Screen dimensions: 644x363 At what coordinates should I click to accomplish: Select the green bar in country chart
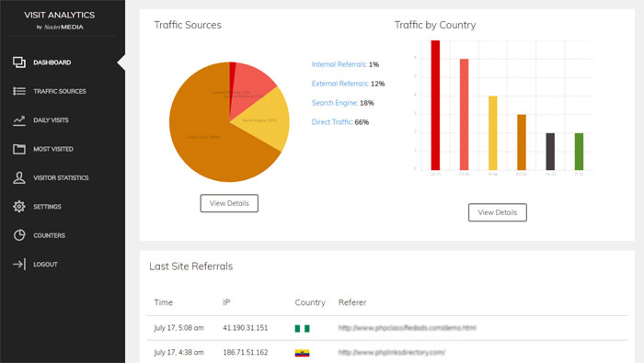[x=579, y=152]
